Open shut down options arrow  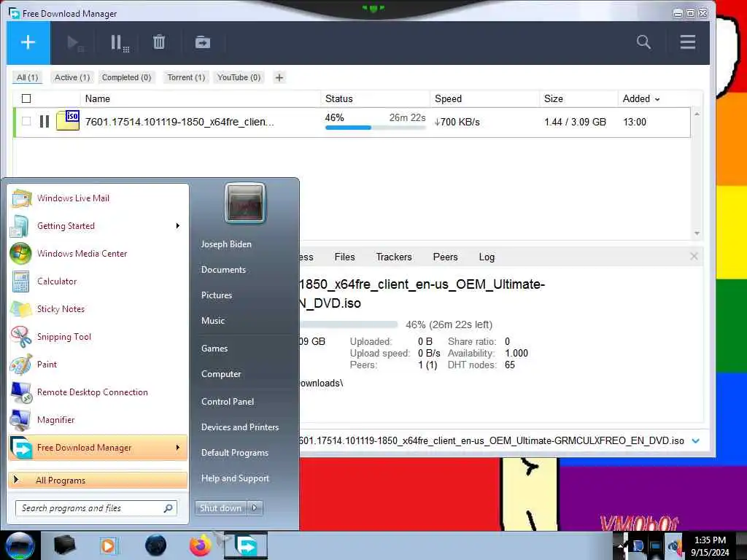[255, 508]
